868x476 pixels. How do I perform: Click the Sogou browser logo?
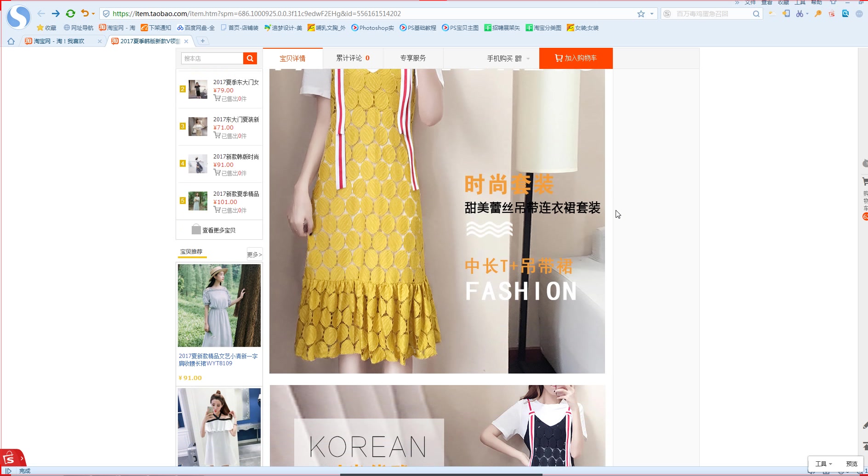point(18,17)
